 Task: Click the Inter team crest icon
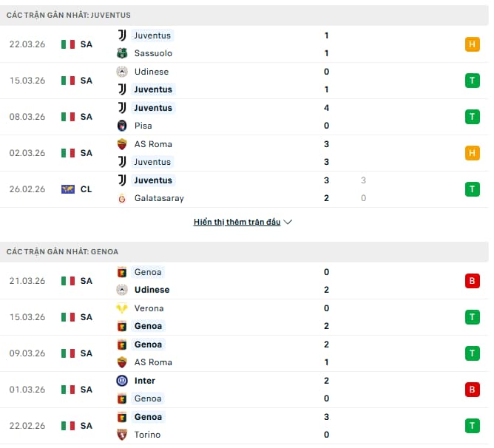[x=122, y=381]
